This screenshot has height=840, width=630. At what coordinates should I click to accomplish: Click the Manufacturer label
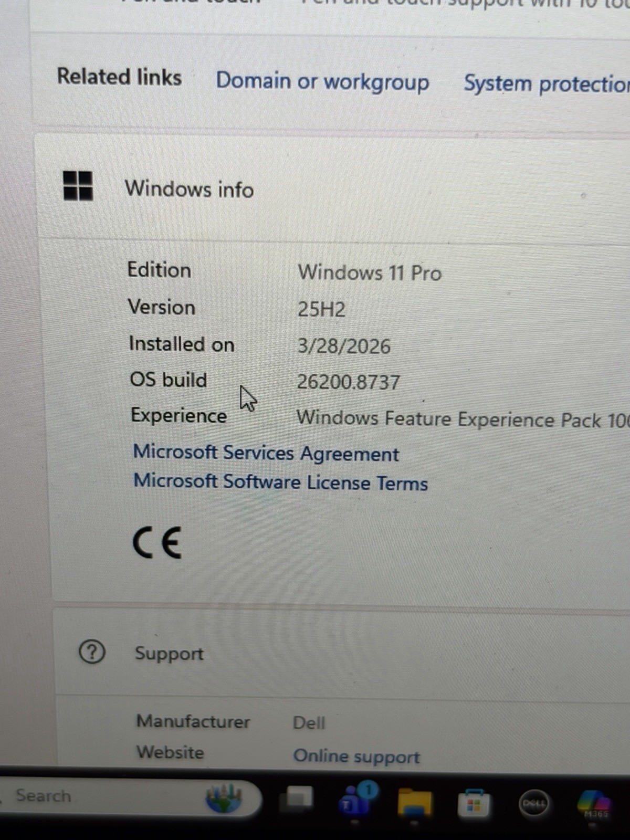[193, 721]
